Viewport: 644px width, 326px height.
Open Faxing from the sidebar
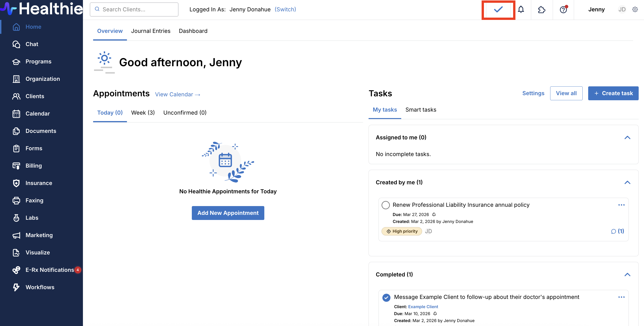34,200
